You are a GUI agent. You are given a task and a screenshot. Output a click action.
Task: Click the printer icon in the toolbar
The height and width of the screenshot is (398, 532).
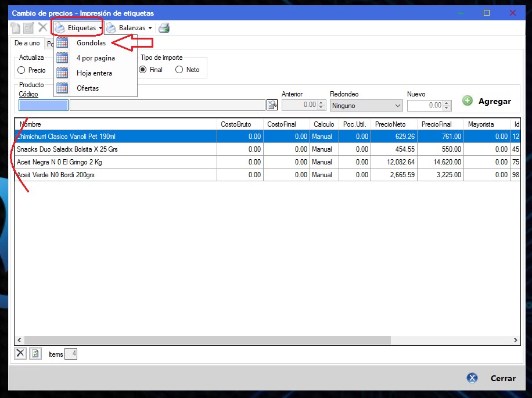pyautogui.click(x=164, y=28)
